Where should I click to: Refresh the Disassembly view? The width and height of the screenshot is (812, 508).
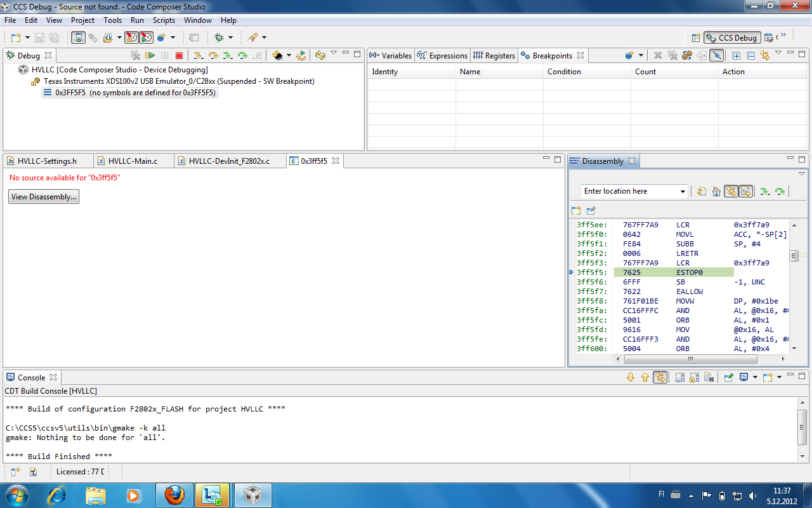(702, 190)
